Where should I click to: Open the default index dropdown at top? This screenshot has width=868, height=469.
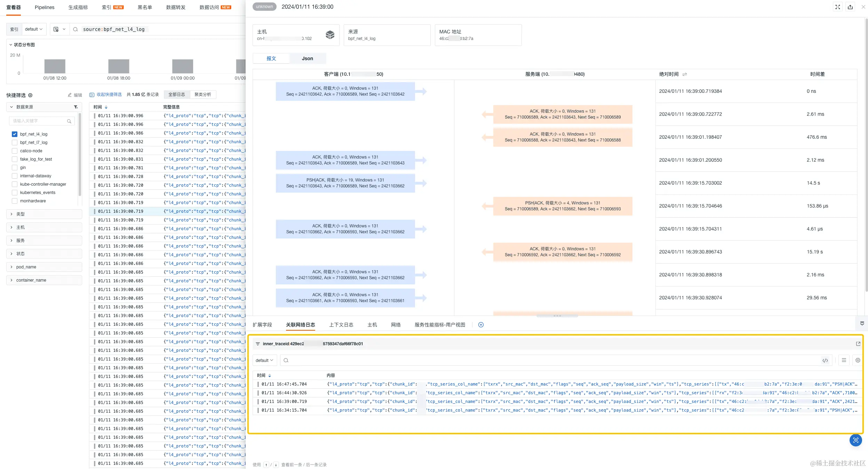pyautogui.click(x=33, y=29)
